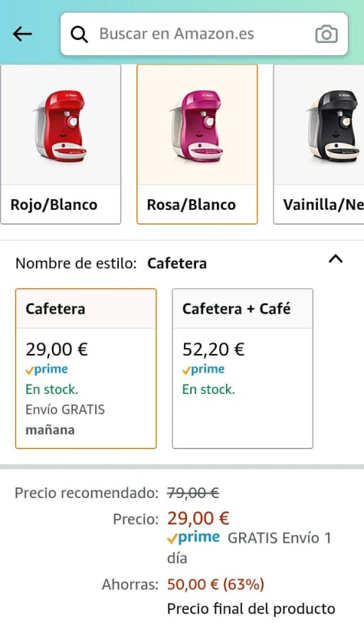Tap the search magnifier icon

tap(79, 34)
